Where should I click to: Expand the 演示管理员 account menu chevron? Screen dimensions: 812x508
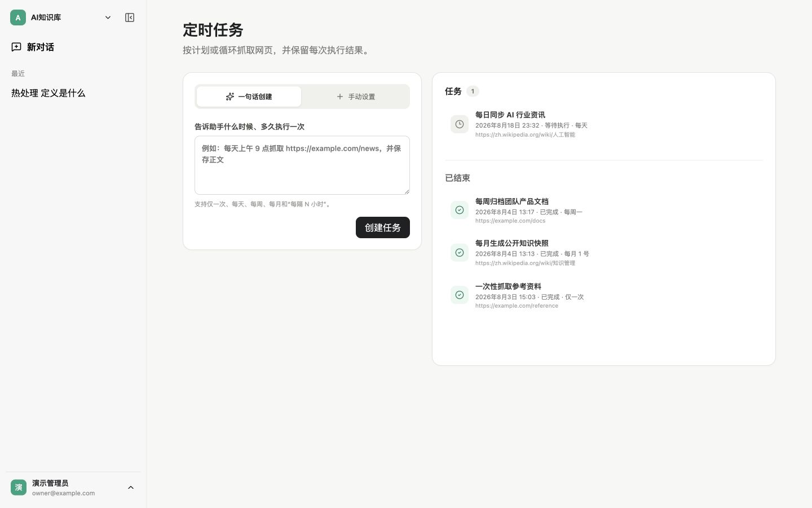(131, 488)
